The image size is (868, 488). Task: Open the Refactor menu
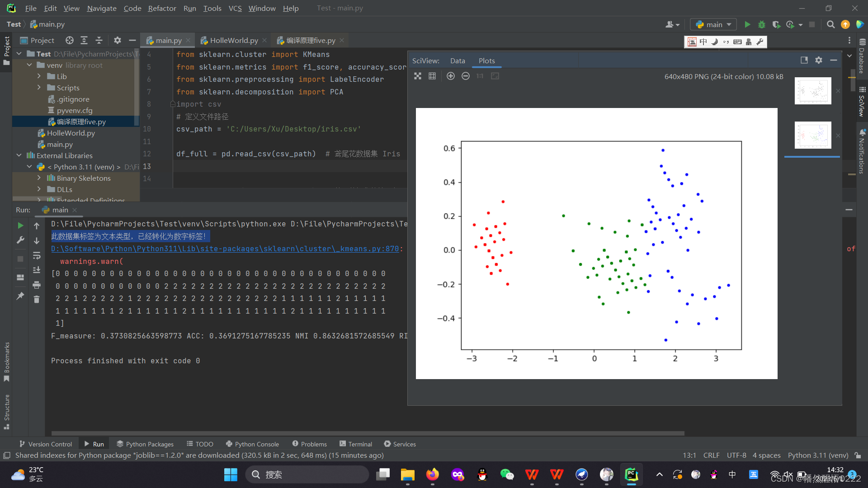[x=162, y=8]
